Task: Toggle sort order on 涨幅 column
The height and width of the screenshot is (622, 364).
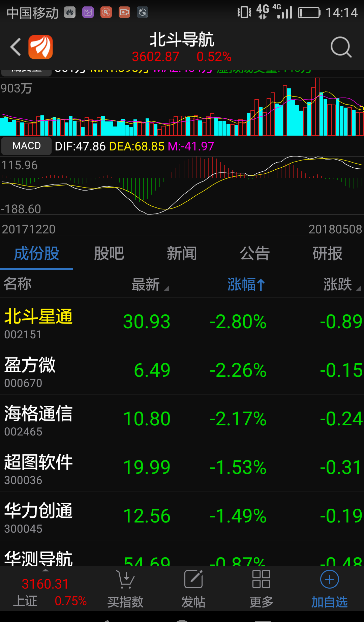Action: 246,284
